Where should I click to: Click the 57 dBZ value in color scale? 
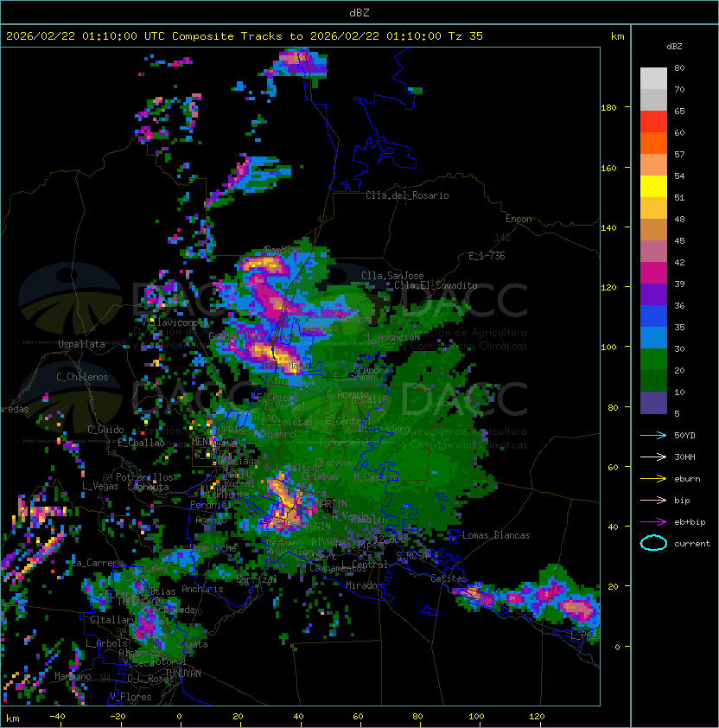[679, 154]
